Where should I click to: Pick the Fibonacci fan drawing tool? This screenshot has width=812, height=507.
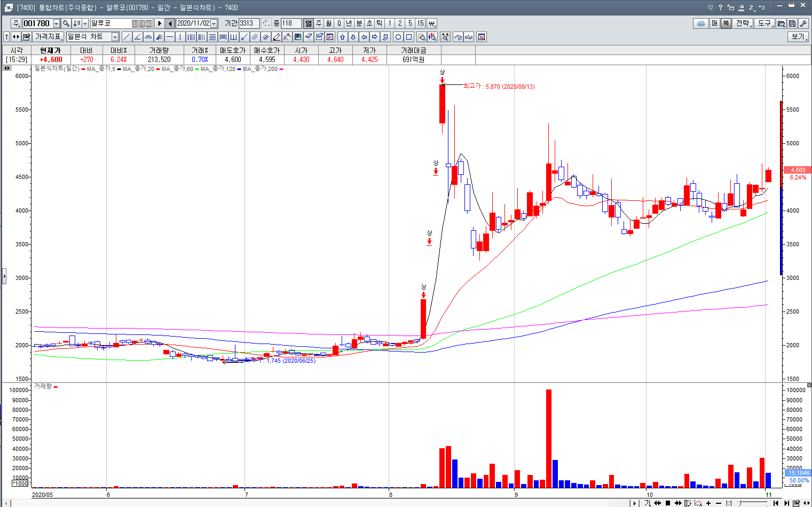coord(159,37)
